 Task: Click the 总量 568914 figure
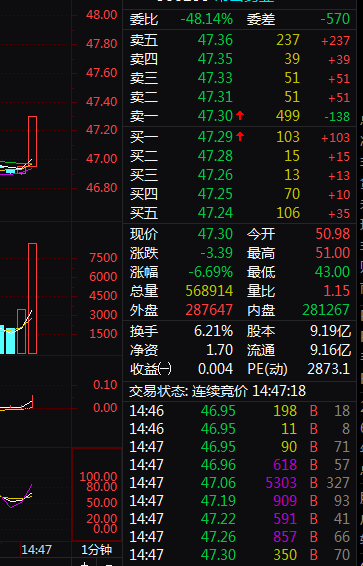point(209,291)
